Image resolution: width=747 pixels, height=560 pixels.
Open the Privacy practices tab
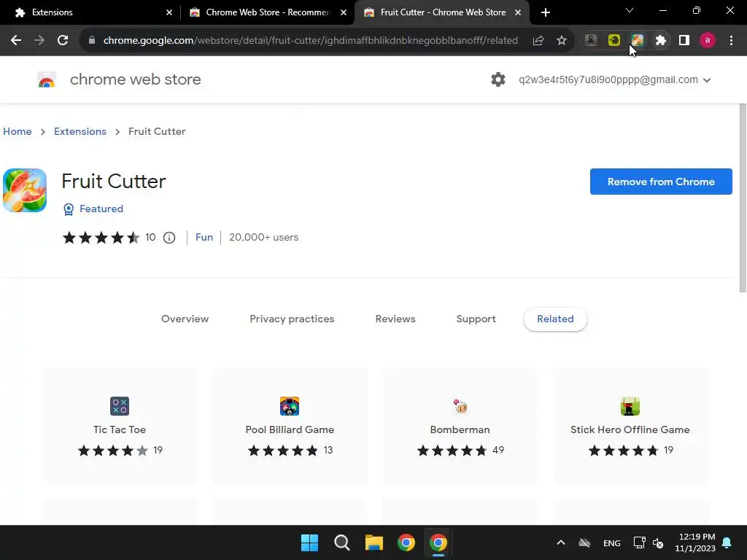pyautogui.click(x=292, y=319)
